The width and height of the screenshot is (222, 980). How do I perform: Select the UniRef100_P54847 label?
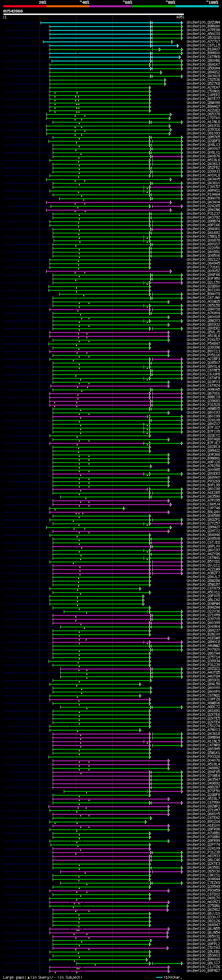(203, 343)
